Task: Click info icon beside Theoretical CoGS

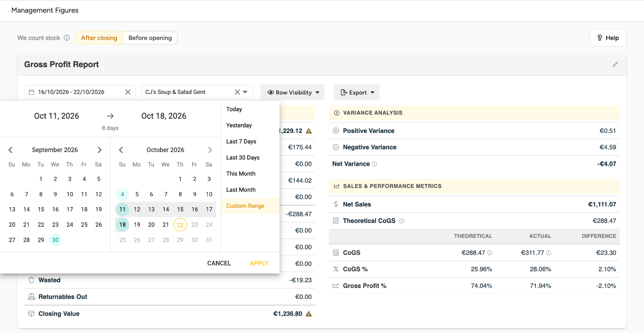Action: [402, 221]
